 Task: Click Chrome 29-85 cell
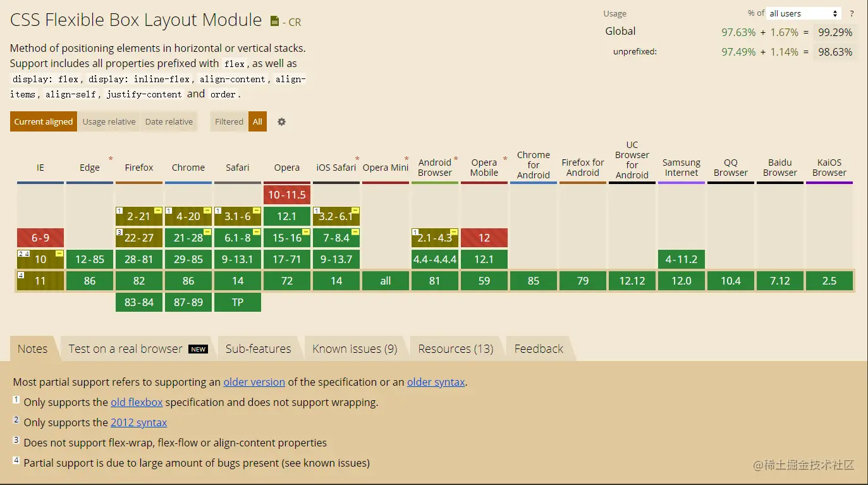[x=188, y=259]
